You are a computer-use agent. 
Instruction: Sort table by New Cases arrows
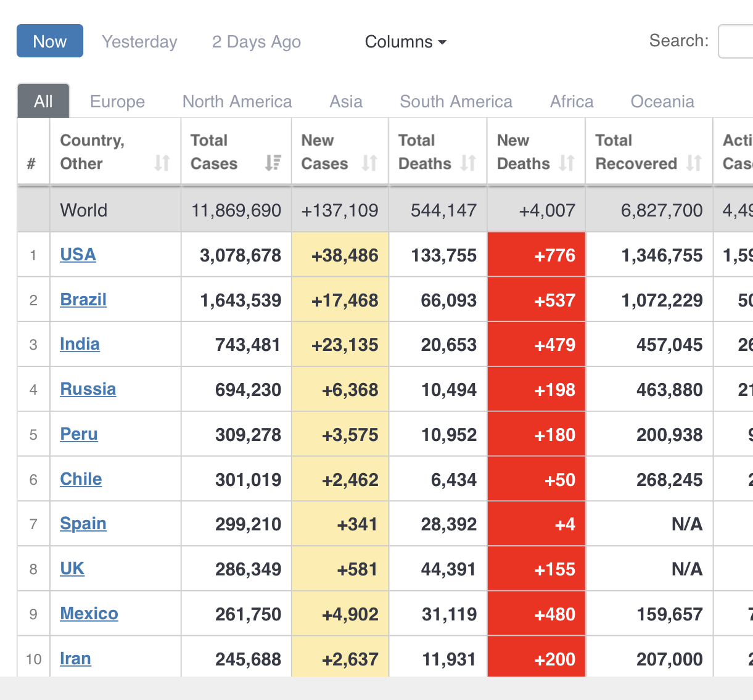click(x=369, y=163)
